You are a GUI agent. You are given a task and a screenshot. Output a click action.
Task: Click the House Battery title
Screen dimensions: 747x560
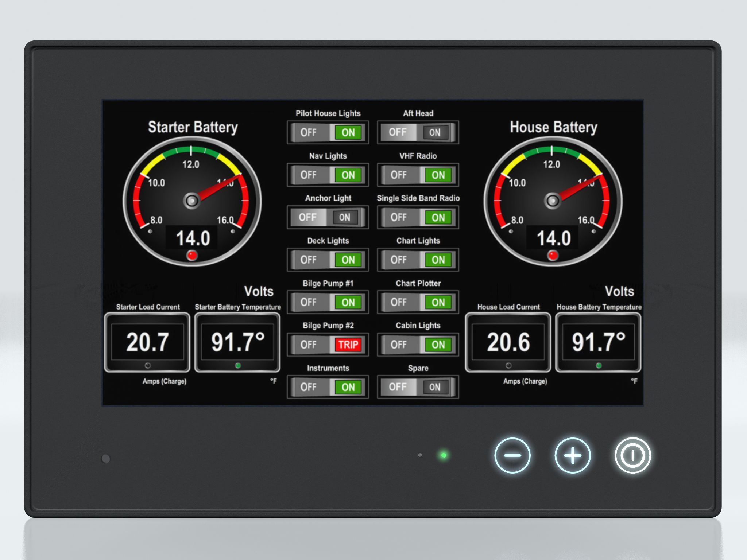pos(554,127)
